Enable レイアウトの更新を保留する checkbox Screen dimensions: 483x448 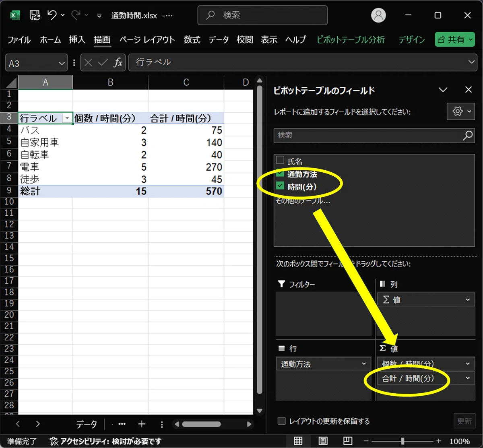(x=281, y=421)
